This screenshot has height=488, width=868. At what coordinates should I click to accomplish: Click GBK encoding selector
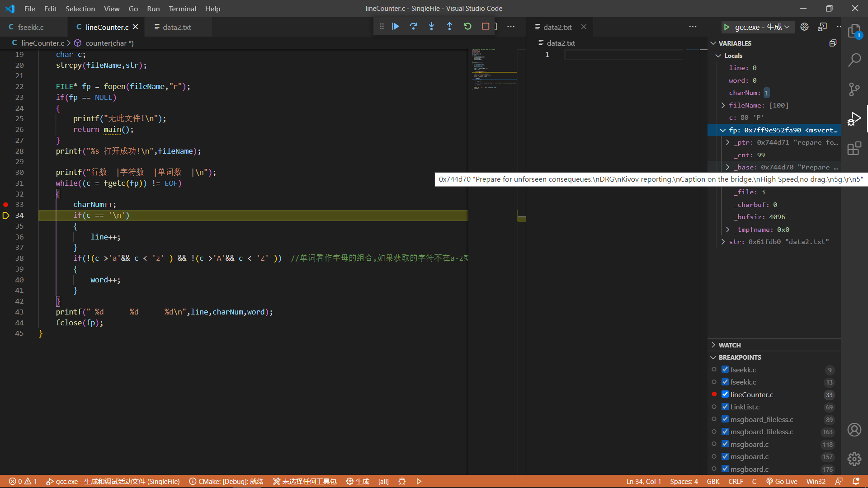point(713,481)
